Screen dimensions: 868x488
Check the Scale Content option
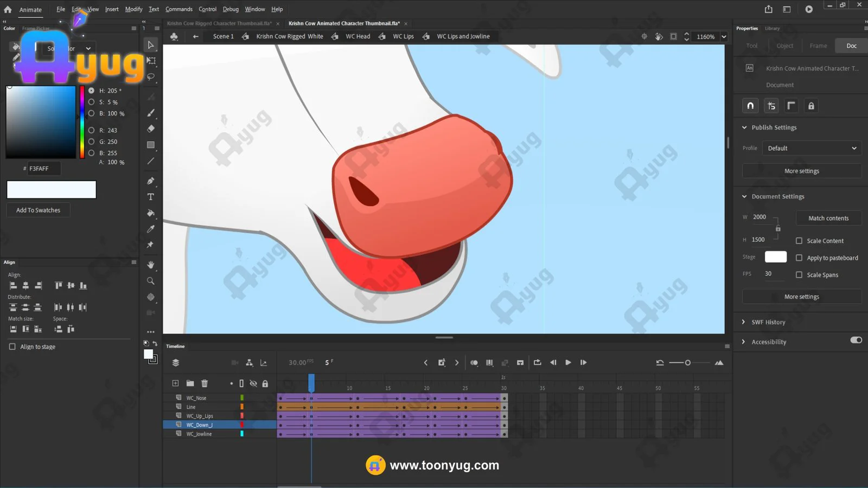[x=799, y=241]
